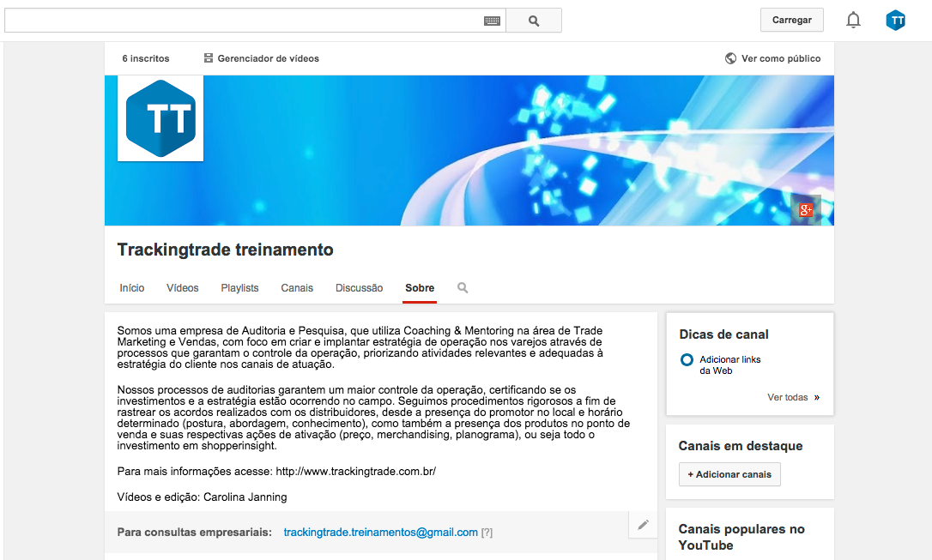Click the Adicionar canais button

[729, 474]
